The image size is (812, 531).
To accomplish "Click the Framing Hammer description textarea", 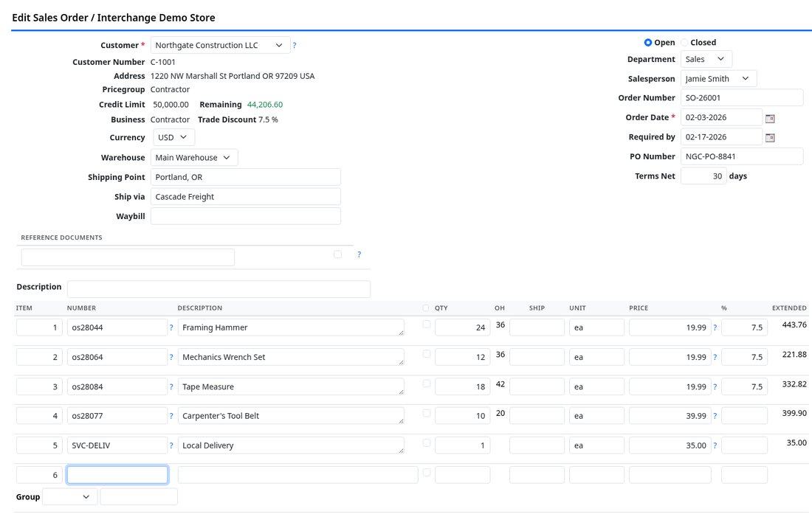I will pyautogui.click(x=291, y=327).
